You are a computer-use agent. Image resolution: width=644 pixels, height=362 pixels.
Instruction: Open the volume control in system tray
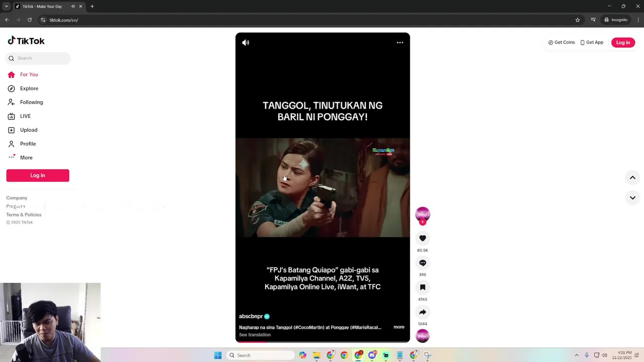coord(604,355)
